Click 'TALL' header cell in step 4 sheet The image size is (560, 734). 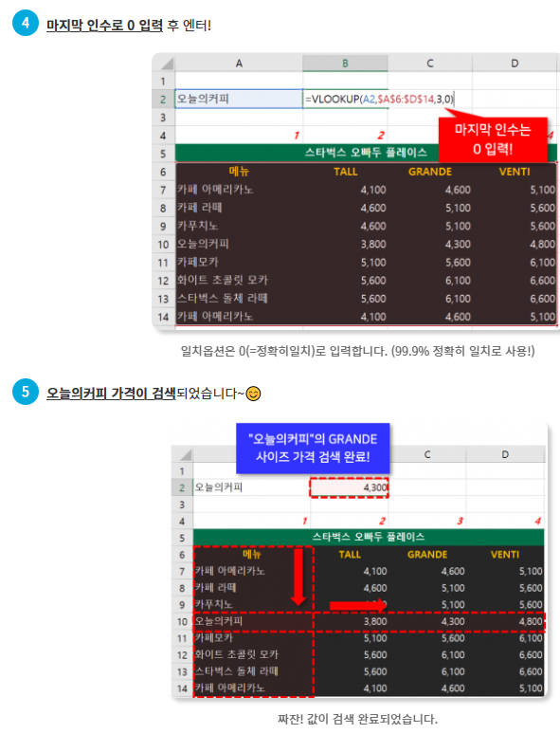[x=345, y=172]
